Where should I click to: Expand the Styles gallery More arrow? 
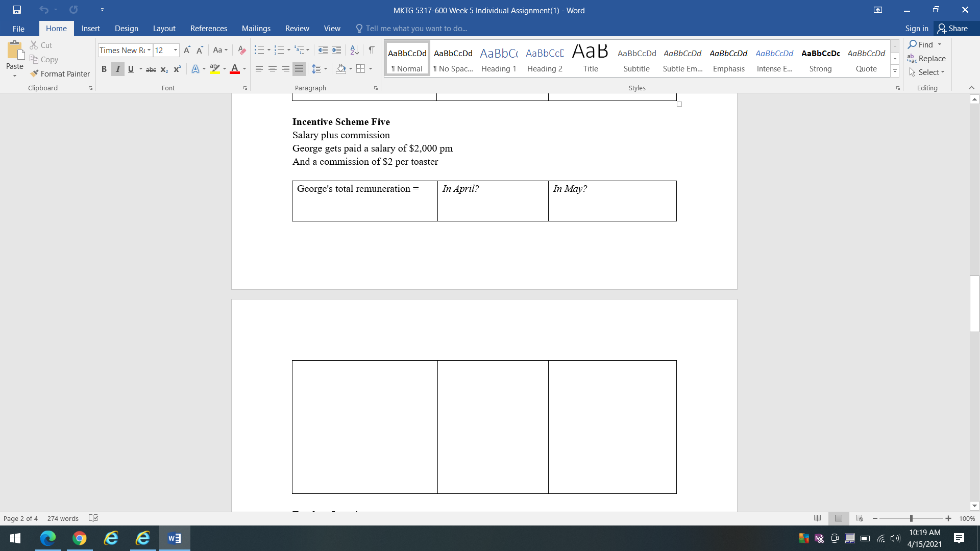(895, 71)
